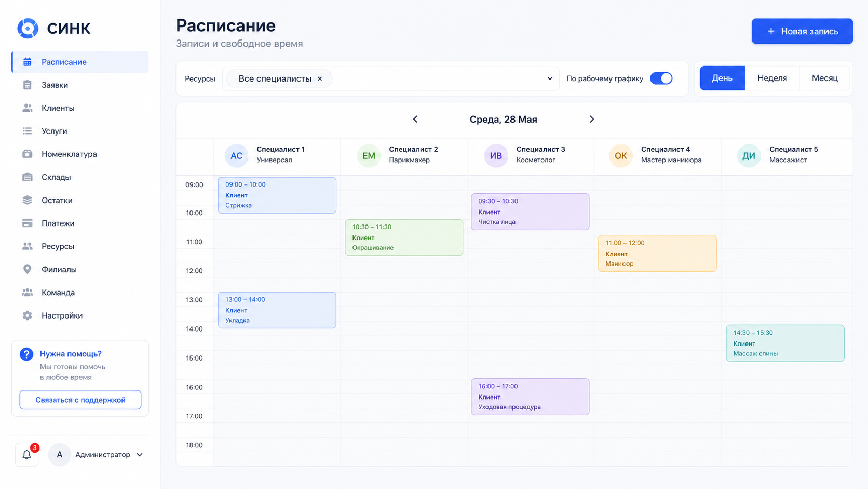Switch to the Неделя view
868x489 pixels.
(772, 78)
